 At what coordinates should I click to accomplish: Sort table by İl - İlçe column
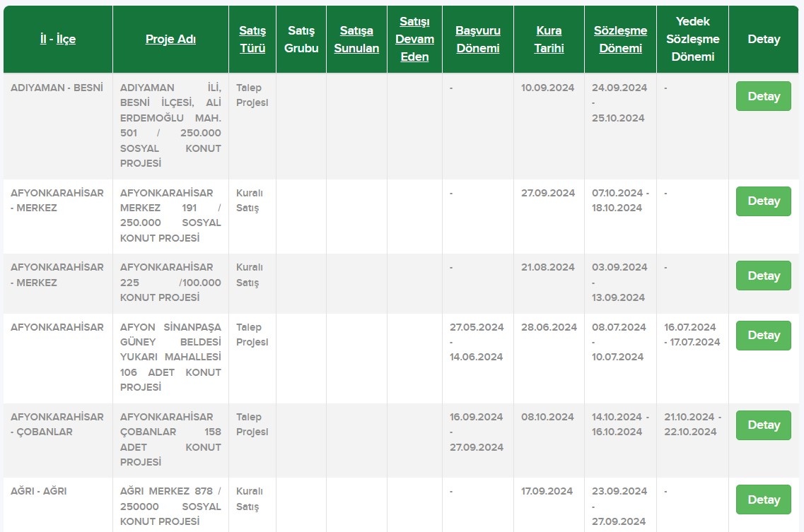click(x=57, y=40)
